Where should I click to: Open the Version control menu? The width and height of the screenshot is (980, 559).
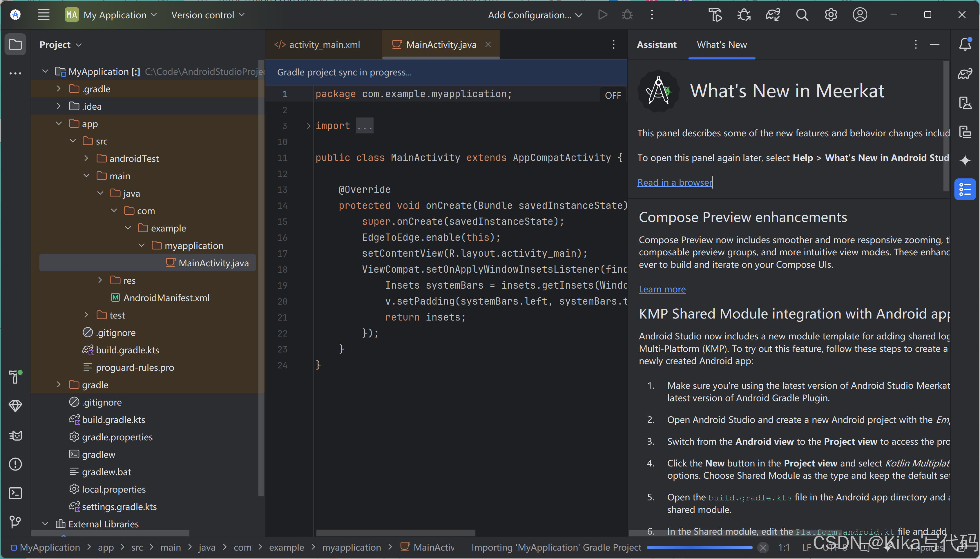pyautogui.click(x=208, y=15)
